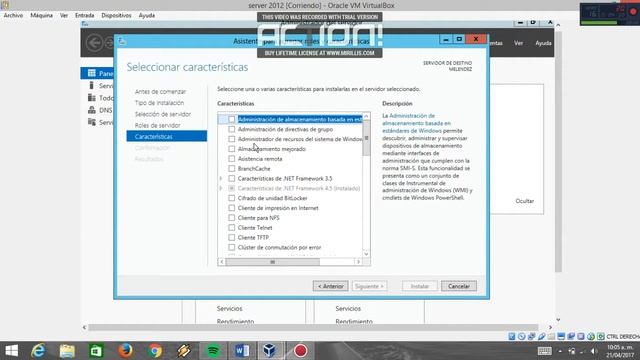Open the Archivo menu in VirtualBox
The height and width of the screenshot is (360, 640).
(13, 15)
